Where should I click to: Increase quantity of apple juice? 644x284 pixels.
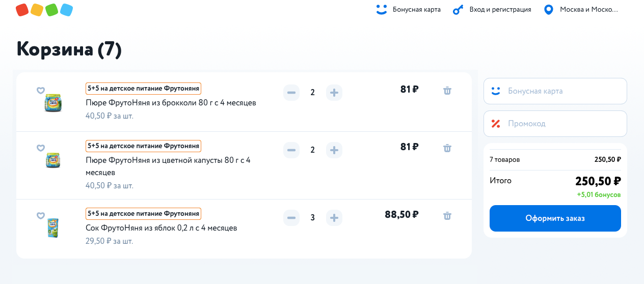coord(334,218)
